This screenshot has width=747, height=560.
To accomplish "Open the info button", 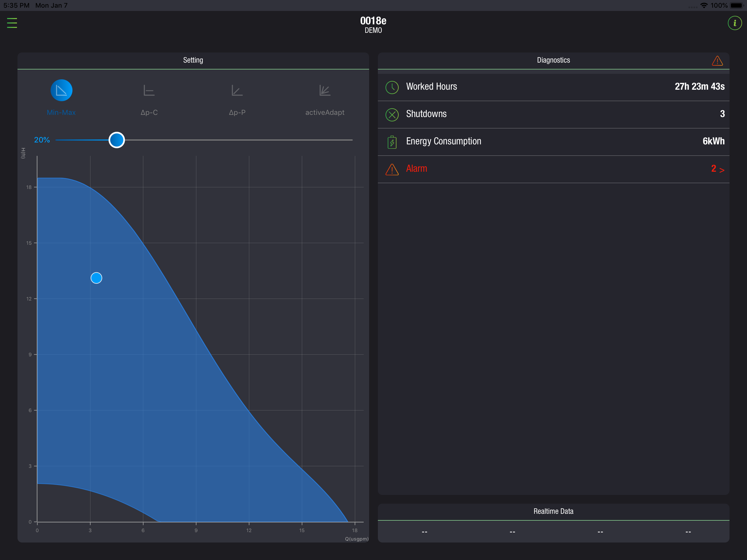I will 734,23.
